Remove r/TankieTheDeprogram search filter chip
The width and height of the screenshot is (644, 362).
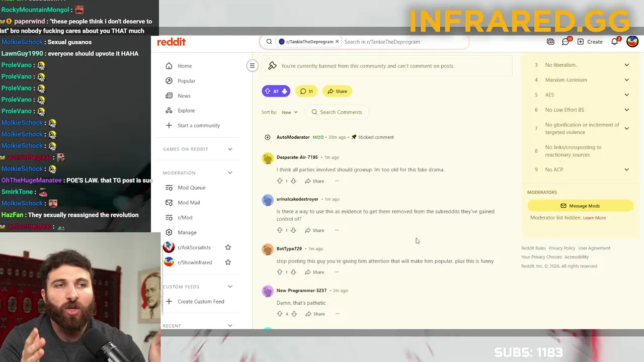(337, 42)
